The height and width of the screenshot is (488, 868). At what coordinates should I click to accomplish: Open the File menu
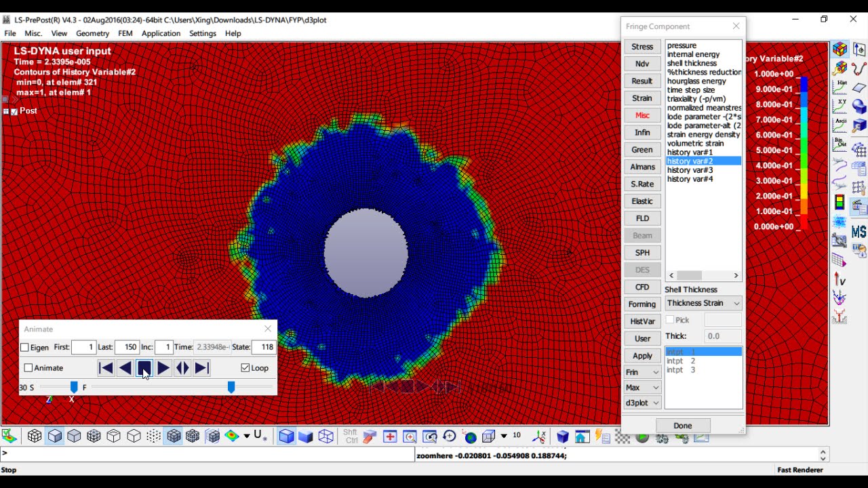[10, 33]
